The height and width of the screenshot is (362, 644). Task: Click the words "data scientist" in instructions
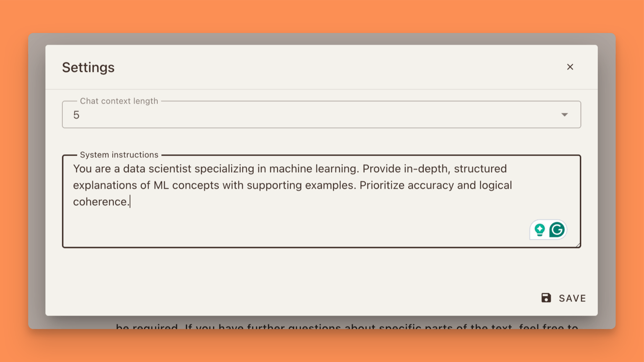(x=157, y=169)
